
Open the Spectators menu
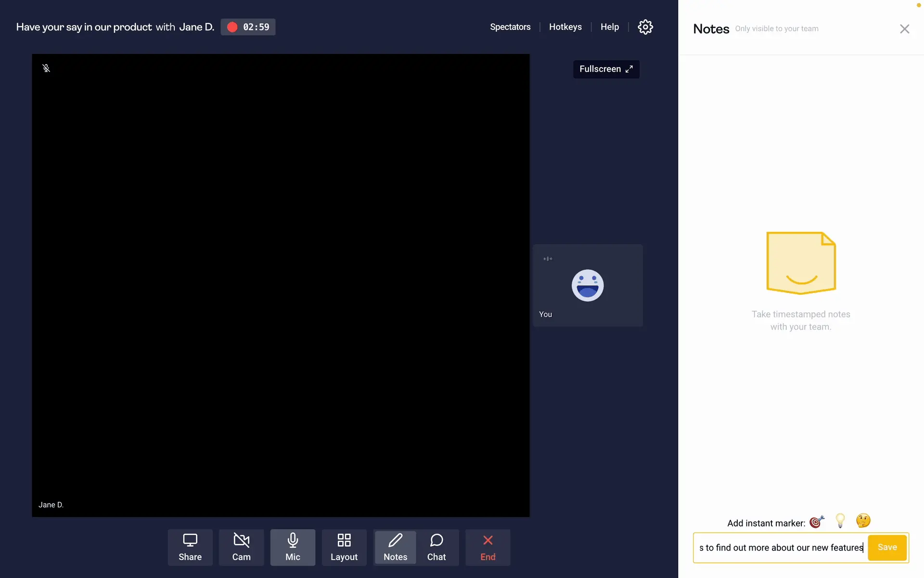(x=510, y=27)
